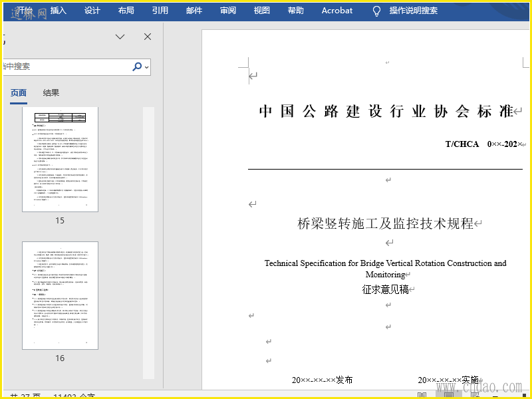This screenshot has height=399, width=532.
Task: Jump to page 15 thumbnail
Action: [60, 160]
